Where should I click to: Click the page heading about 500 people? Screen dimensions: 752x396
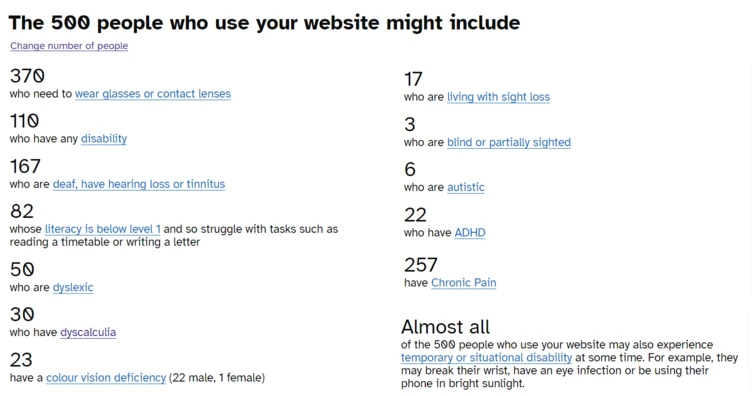pyautogui.click(x=264, y=23)
